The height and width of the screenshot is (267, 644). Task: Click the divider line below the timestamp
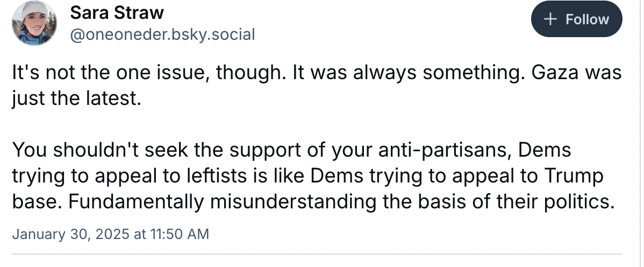[x=317, y=254]
